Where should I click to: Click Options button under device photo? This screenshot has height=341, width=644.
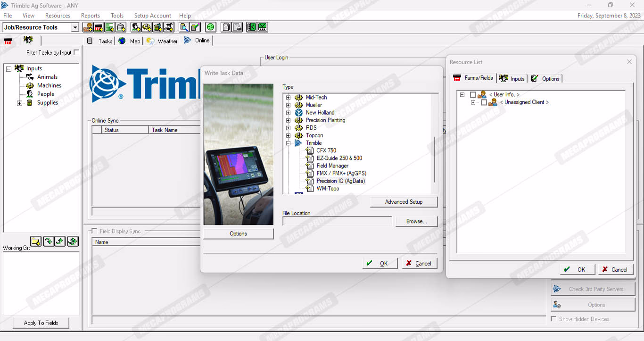click(x=238, y=233)
